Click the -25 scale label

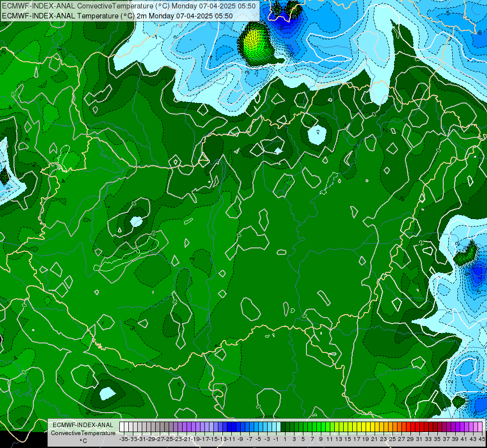[x=169, y=440]
